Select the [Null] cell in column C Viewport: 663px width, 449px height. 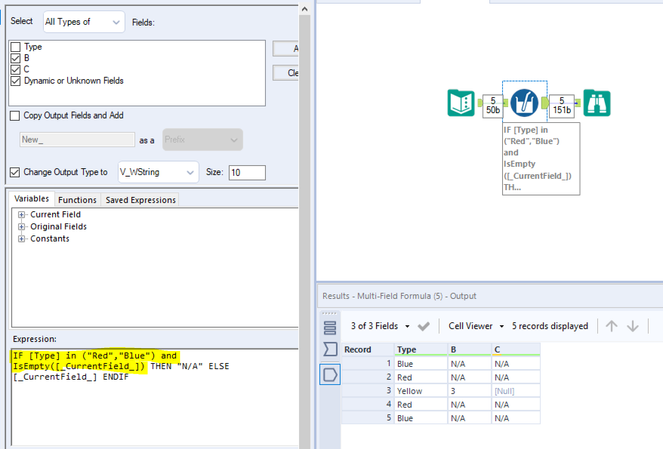(x=516, y=391)
